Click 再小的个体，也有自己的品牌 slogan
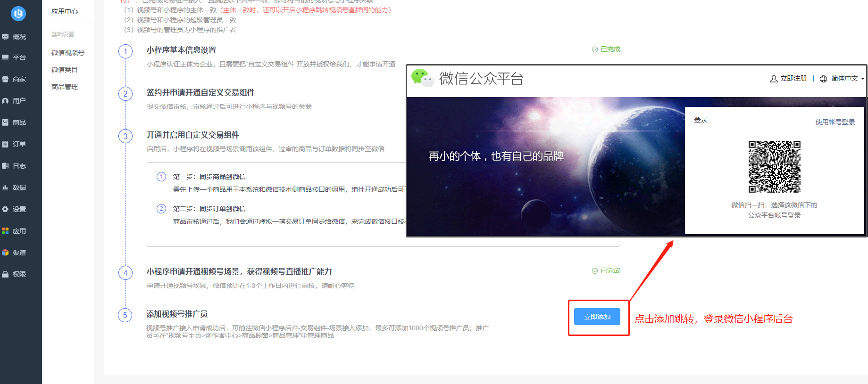Viewport: 868px width, 384px height. click(x=496, y=156)
